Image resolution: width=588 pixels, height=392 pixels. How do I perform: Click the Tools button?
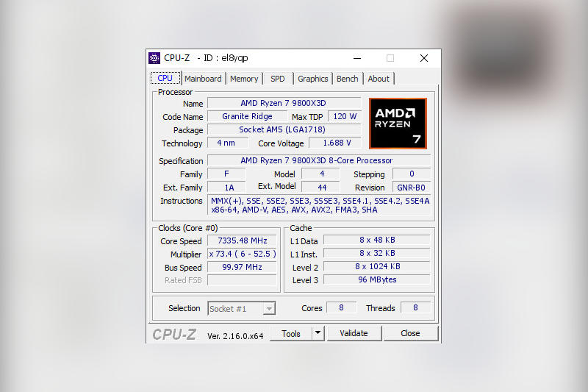tap(291, 333)
